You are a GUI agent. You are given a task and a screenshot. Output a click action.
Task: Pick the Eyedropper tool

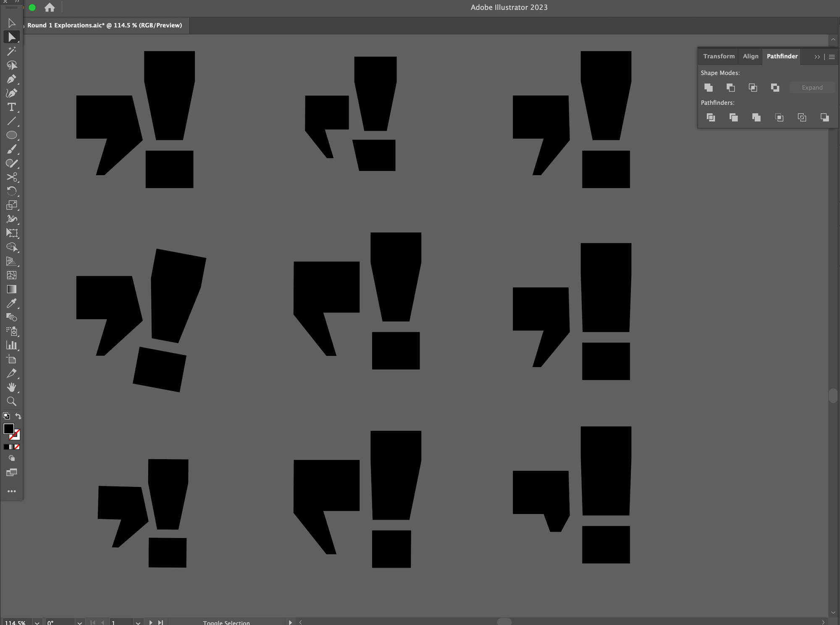click(x=11, y=303)
